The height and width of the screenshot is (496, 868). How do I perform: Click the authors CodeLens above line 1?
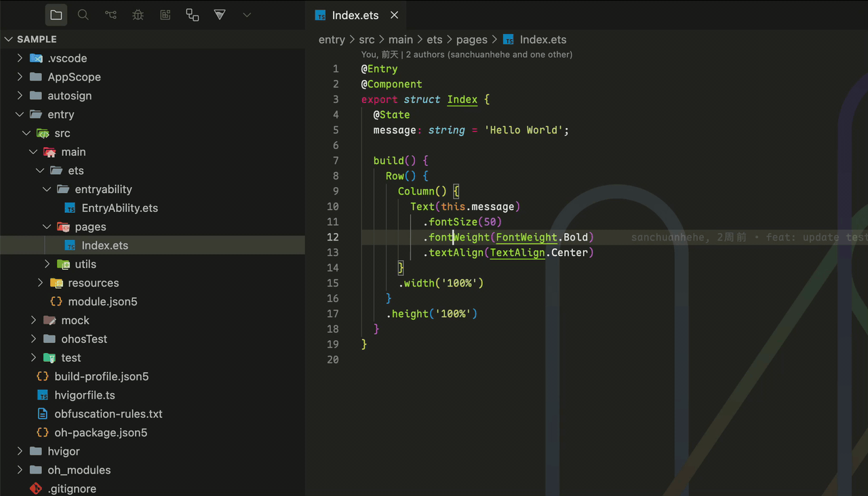click(467, 54)
